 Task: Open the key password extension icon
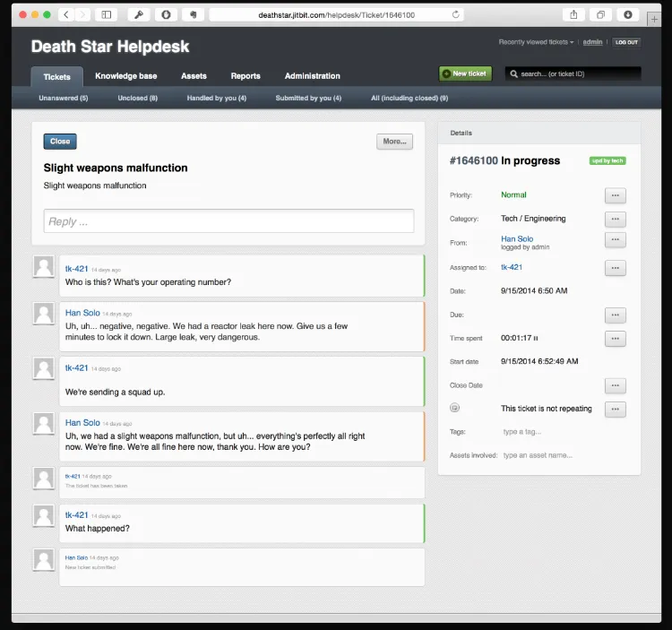(x=138, y=15)
